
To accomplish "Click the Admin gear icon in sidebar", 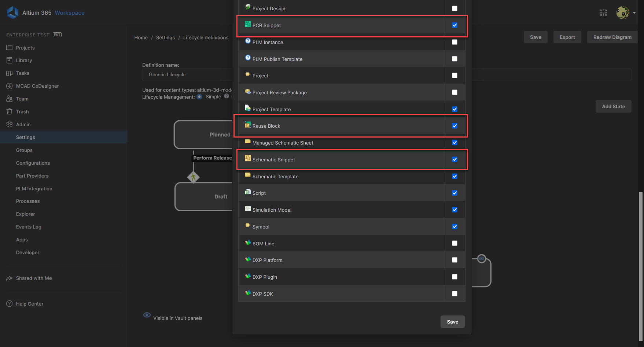I will coord(10,124).
